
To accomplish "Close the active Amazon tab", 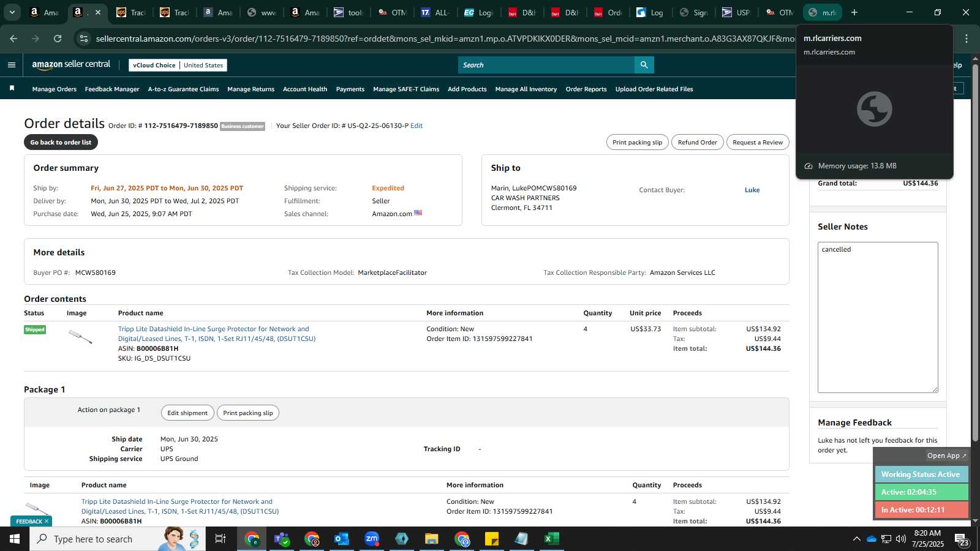I will pos(97,12).
